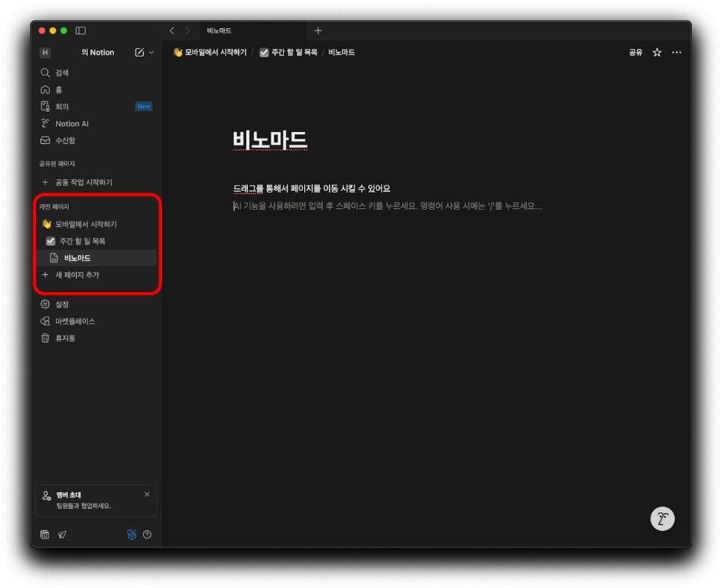Expand the 모바일에서 시작하기 page tree
The width and height of the screenshot is (722, 588).
(x=46, y=223)
